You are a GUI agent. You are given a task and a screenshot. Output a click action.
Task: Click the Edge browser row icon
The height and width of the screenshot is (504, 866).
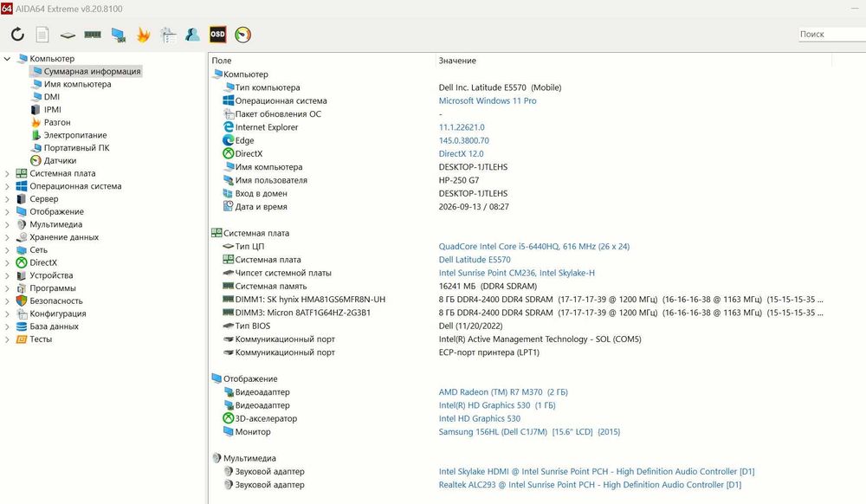[x=228, y=140]
